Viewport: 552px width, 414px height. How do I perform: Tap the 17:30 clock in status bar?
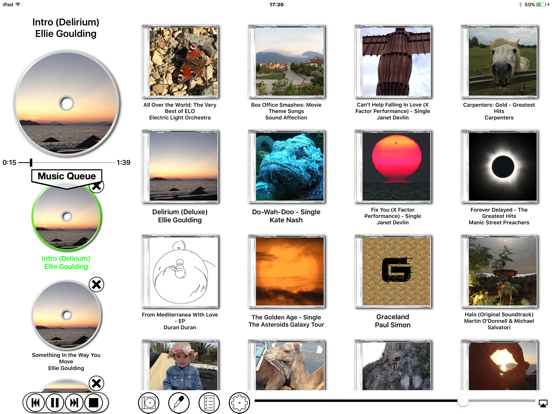pos(276,5)
